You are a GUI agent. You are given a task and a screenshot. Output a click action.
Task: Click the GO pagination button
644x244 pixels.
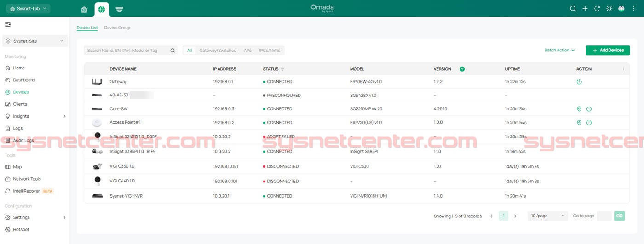click(619, 216)
